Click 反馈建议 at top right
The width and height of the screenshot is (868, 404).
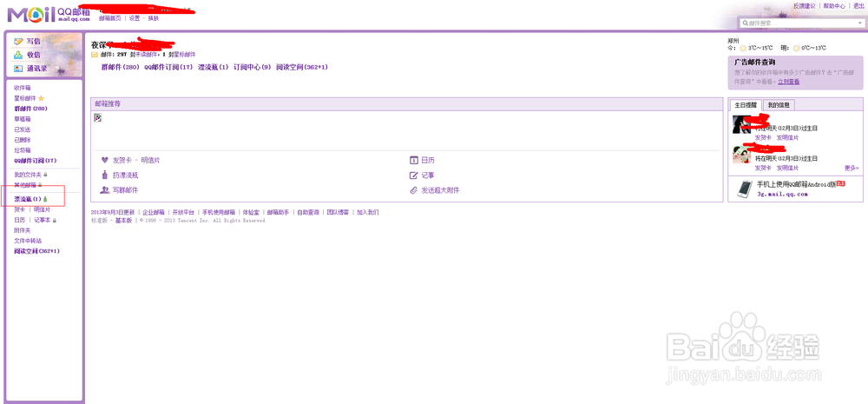(804, 5)
